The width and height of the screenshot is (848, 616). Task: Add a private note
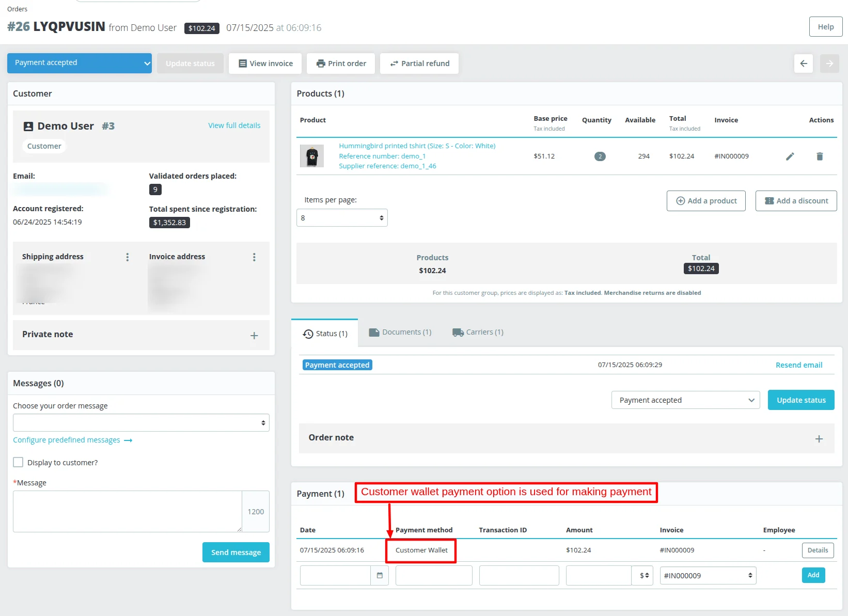tap(254, 335)
